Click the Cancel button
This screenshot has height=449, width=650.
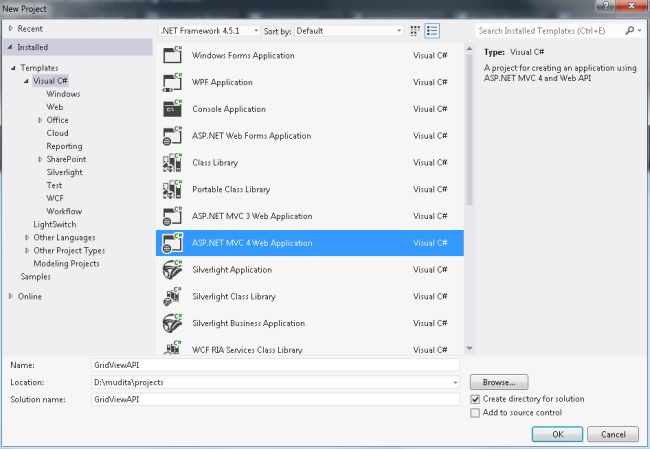[613, 434]
